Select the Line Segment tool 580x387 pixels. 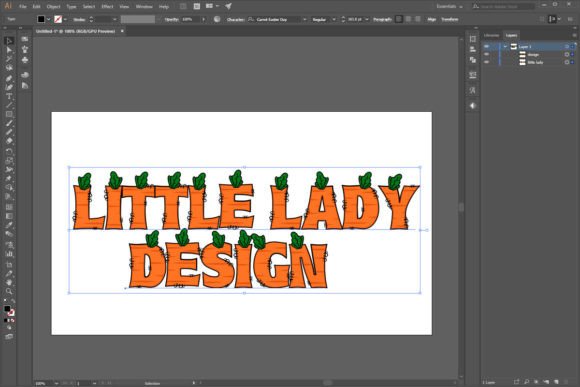pos(9,105)
